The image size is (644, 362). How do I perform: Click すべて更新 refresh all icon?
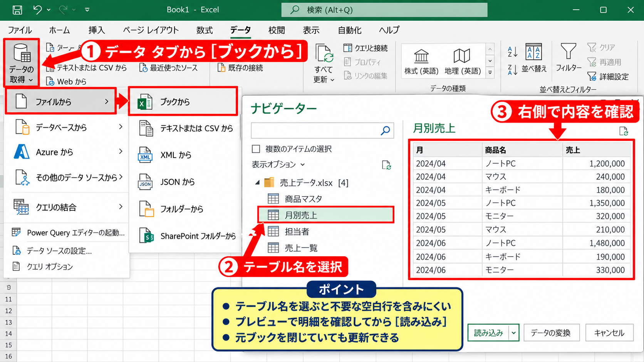pyautogui.click(x=324, y=53)
